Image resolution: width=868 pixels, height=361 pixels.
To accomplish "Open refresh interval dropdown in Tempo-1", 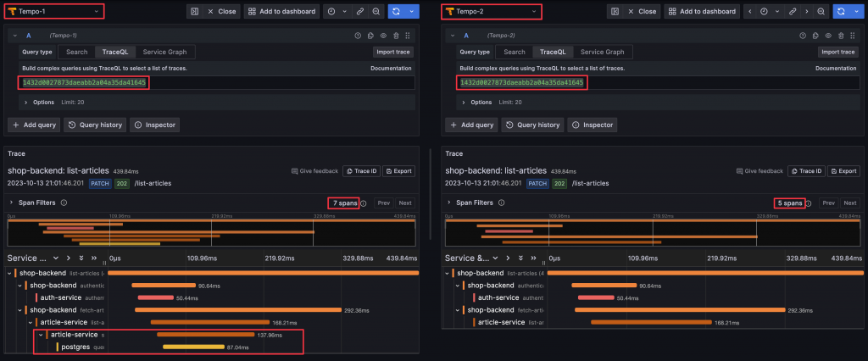I will tap(411, 11).
